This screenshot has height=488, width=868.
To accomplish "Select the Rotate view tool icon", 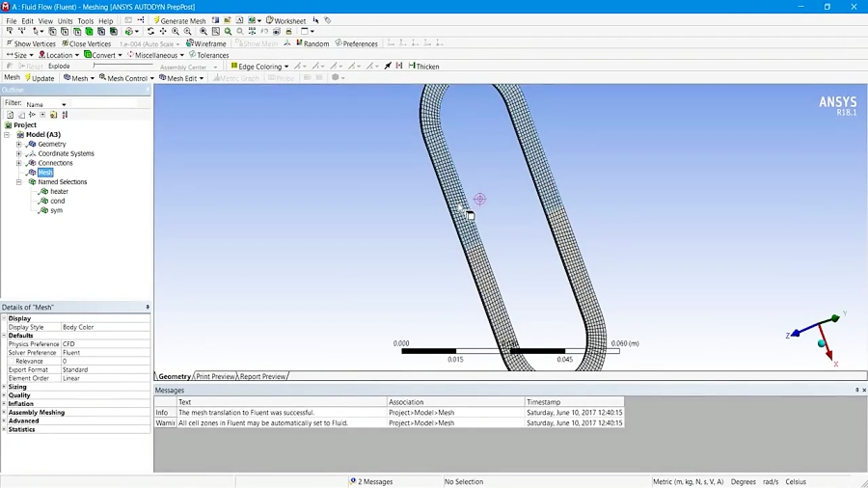I will (x=150, y=32).
